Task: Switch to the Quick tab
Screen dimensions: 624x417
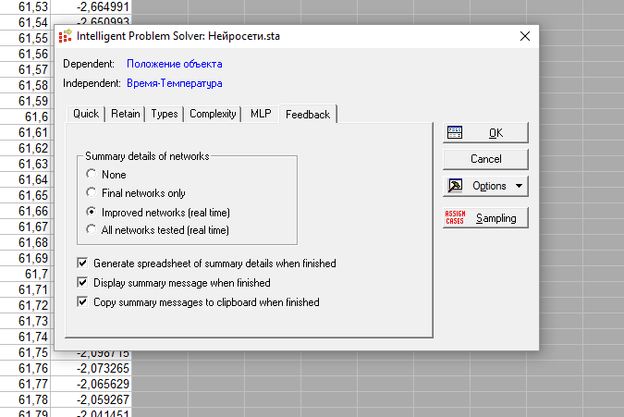Action: (x=86, y=114)
